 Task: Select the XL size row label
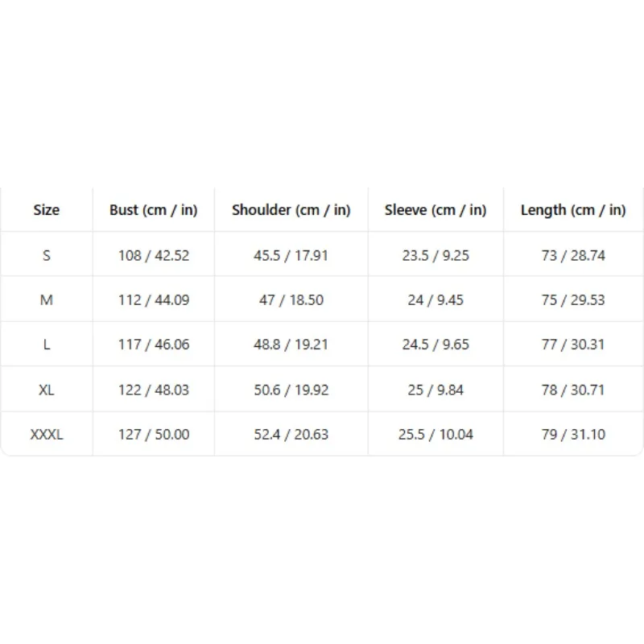click(47, 390)
